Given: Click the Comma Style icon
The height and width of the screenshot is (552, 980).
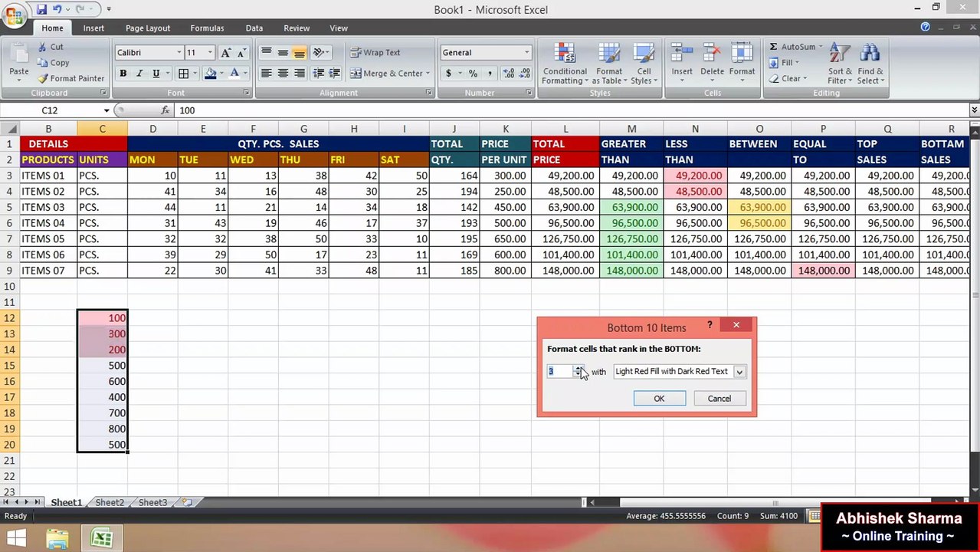Looking at the screenshot, I should [489, 74].
